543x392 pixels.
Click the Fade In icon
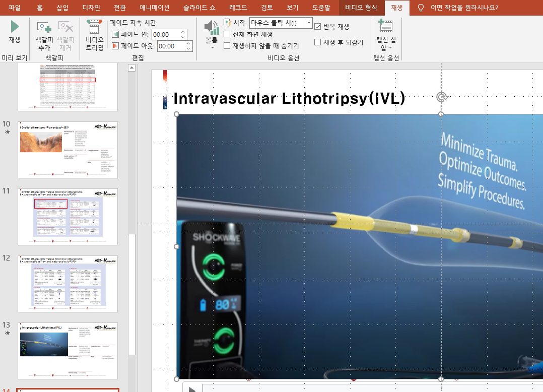[x=115, y=34]
